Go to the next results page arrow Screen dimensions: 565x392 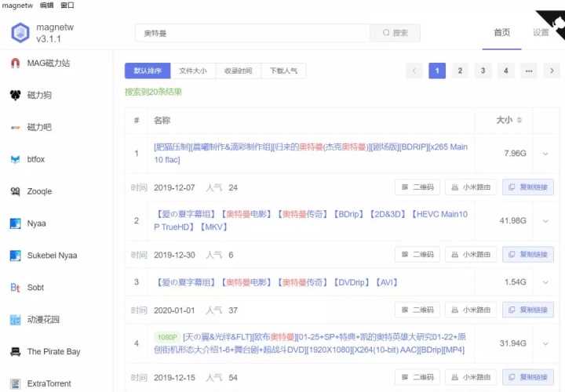coord(552,71)
